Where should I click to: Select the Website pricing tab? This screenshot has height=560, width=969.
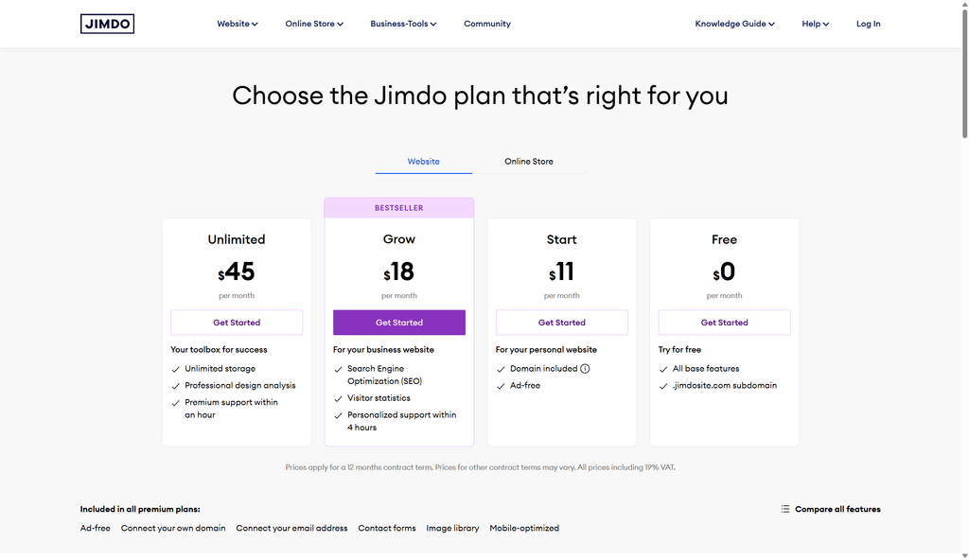(x=423, y=161)
